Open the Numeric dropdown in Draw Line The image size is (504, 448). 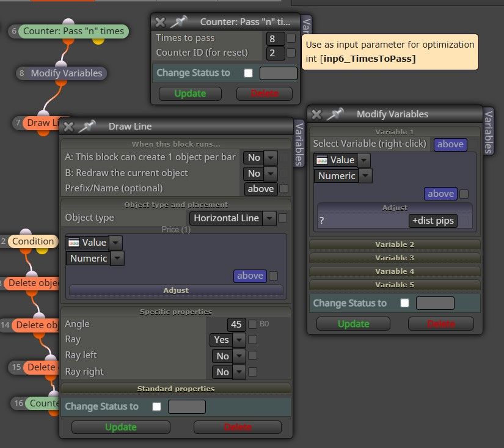(x=95, y=259)
